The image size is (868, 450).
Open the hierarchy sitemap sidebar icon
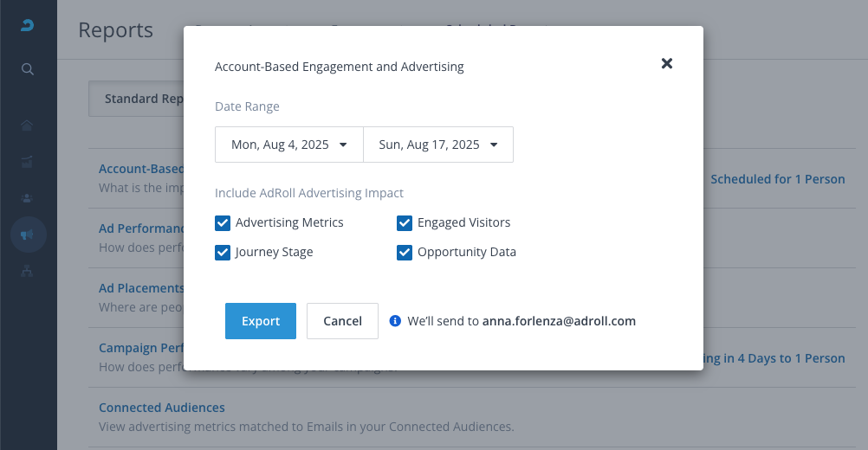[28, 271]
